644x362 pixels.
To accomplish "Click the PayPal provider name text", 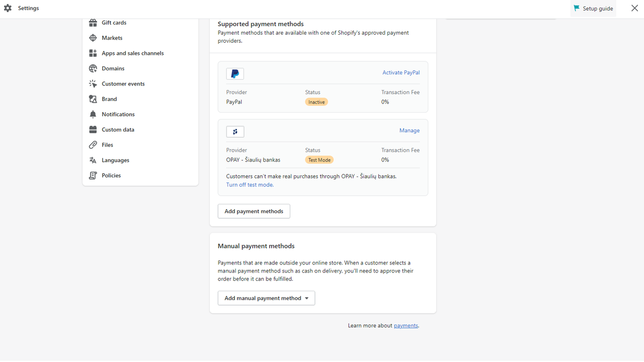I will click(x=234, y=102).
